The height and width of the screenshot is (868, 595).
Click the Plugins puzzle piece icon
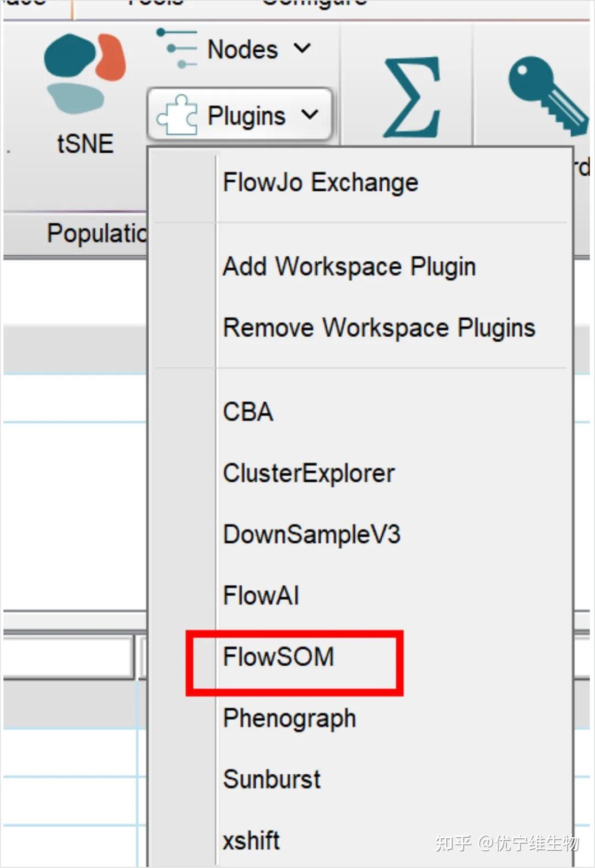pos(177,115)
